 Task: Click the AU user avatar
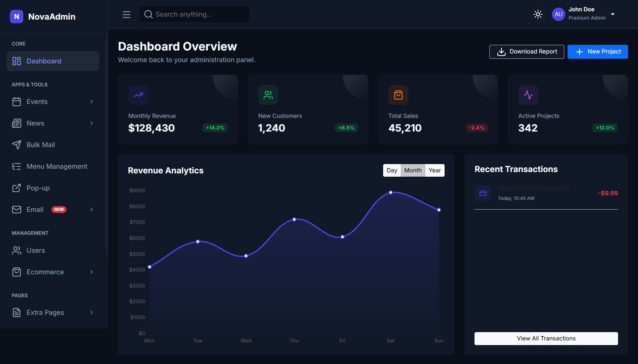558,14
